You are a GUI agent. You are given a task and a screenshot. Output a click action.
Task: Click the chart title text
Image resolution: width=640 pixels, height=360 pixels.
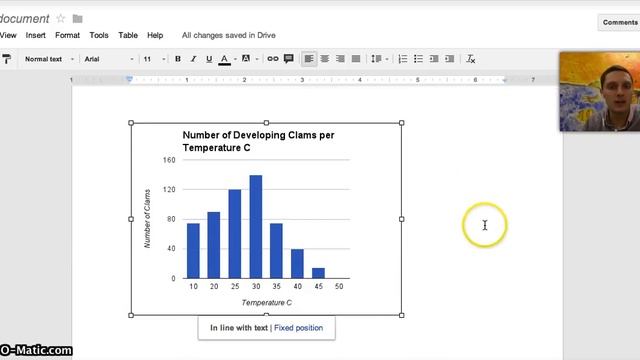click(258, 141)
